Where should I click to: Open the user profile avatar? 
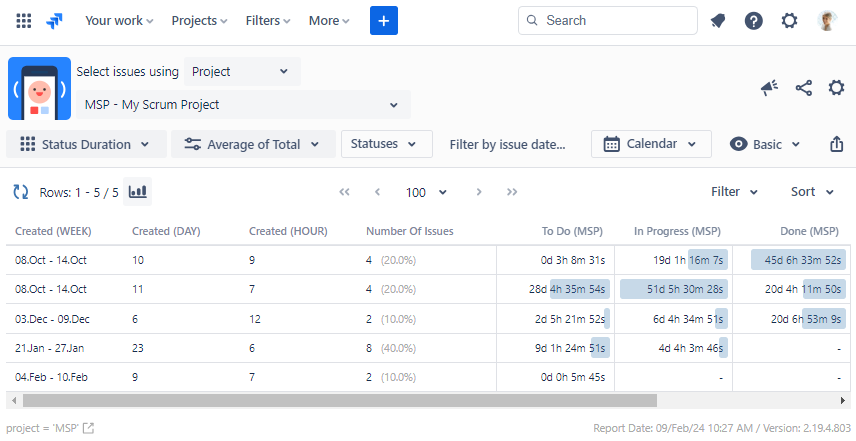coord(827,21)
